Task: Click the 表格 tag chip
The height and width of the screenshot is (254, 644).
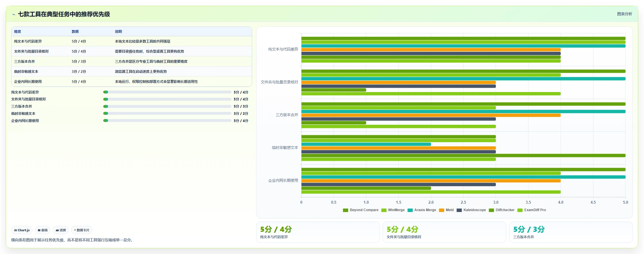Action: coord(43,230)
